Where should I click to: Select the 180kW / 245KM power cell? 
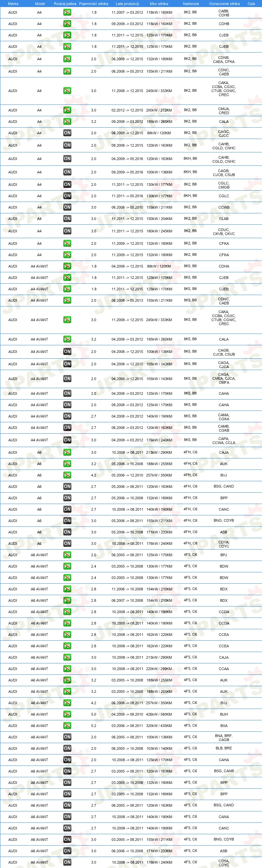[159, 231]
